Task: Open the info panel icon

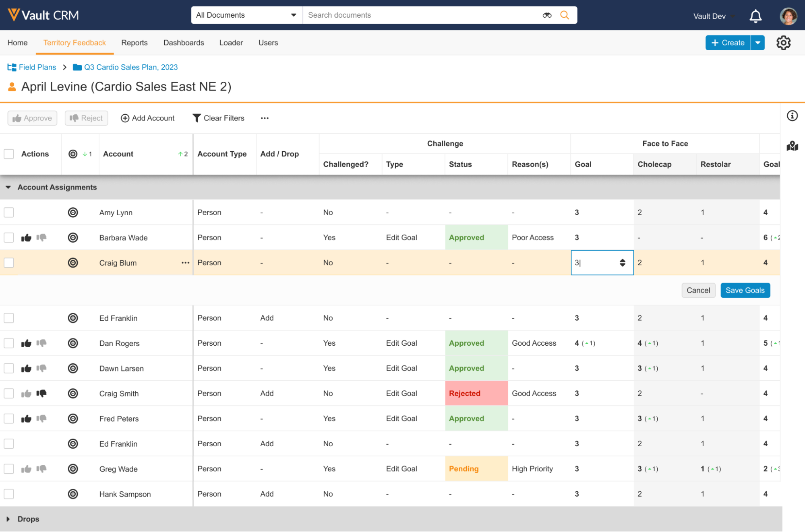Action: 792,116
